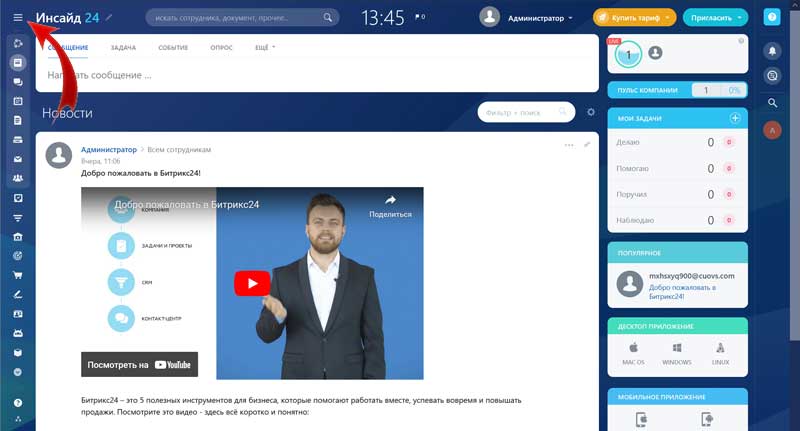Switch to the СОБЫТИЕ tab
This screenshot has width=800, height=431.
click(x=173, y=47)
